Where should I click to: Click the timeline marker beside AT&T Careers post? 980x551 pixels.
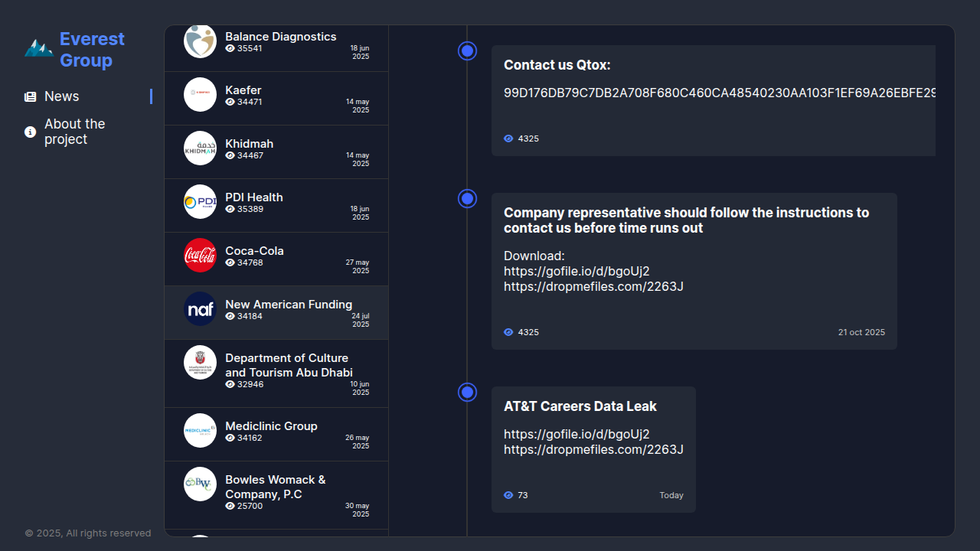coord(467,393)
